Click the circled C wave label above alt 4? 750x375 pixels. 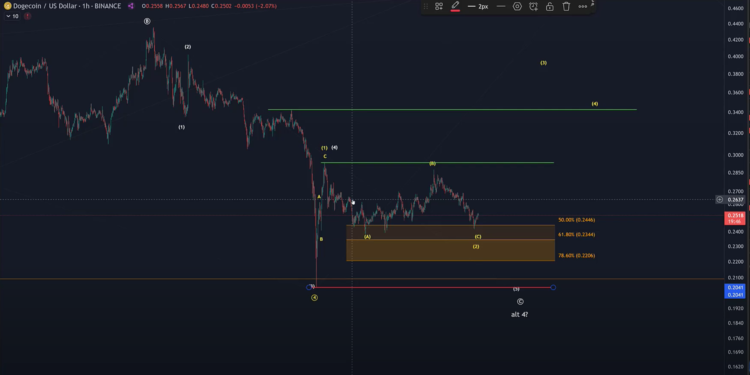tap(520, 302)
